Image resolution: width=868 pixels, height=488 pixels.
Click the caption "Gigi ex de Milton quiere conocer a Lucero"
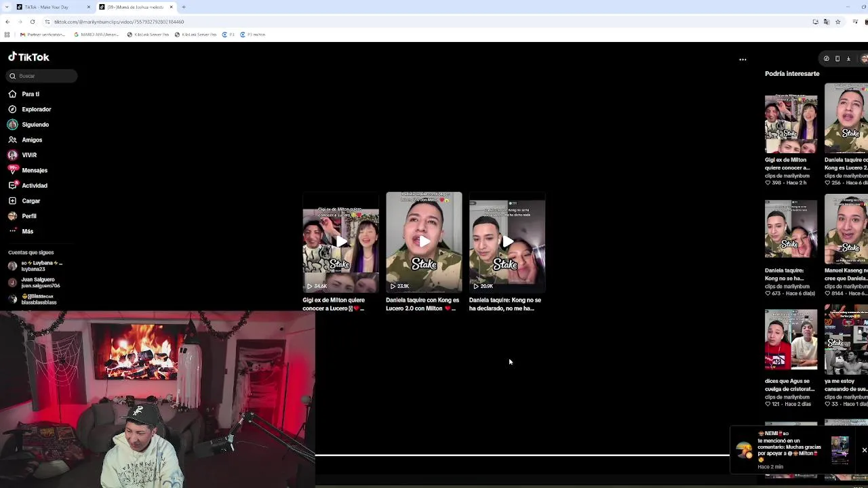[334, 304]
